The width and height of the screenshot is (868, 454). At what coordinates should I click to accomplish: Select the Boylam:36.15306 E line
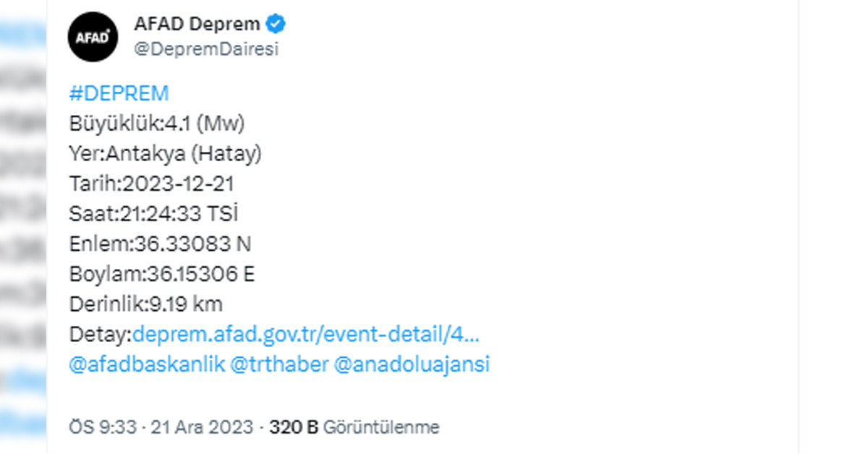pos(162,274)
